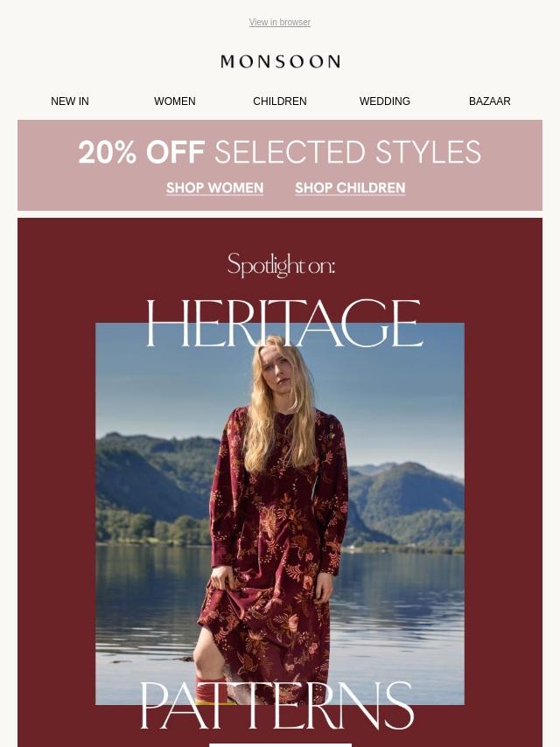Open the WEDDING navigation item
The width and height of the screenshot is (560, 747).
pyautogui.click(x=385, y=101)
